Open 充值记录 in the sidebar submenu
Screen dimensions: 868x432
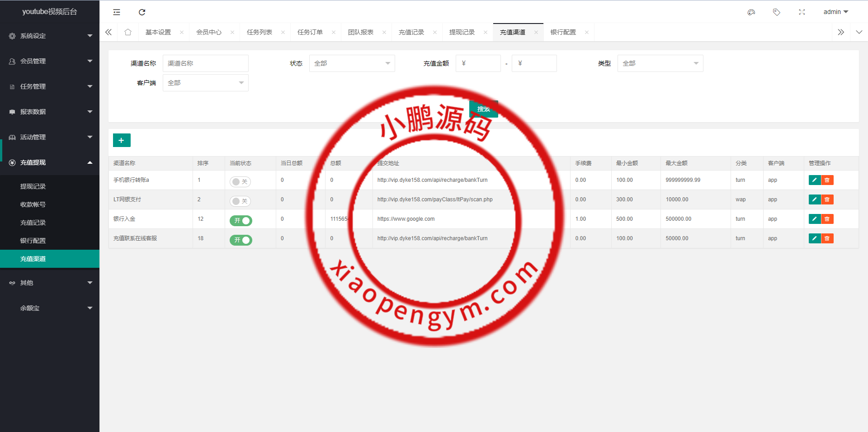coord(50,223)
